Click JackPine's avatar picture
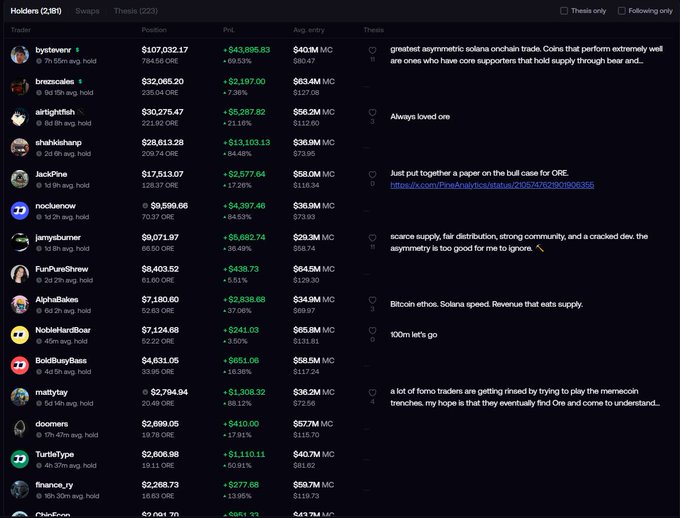680x518 pixels. pos(20,179)
